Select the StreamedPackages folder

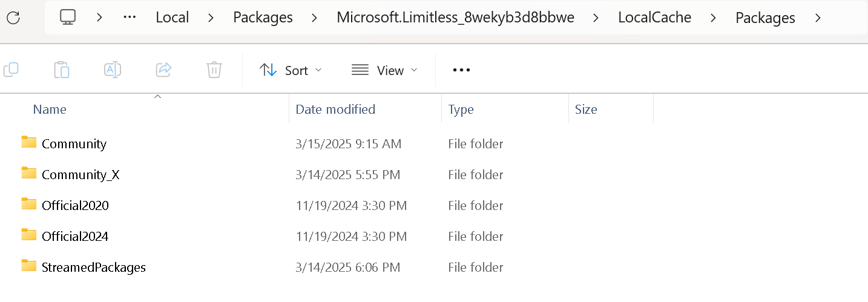point(93,267)
